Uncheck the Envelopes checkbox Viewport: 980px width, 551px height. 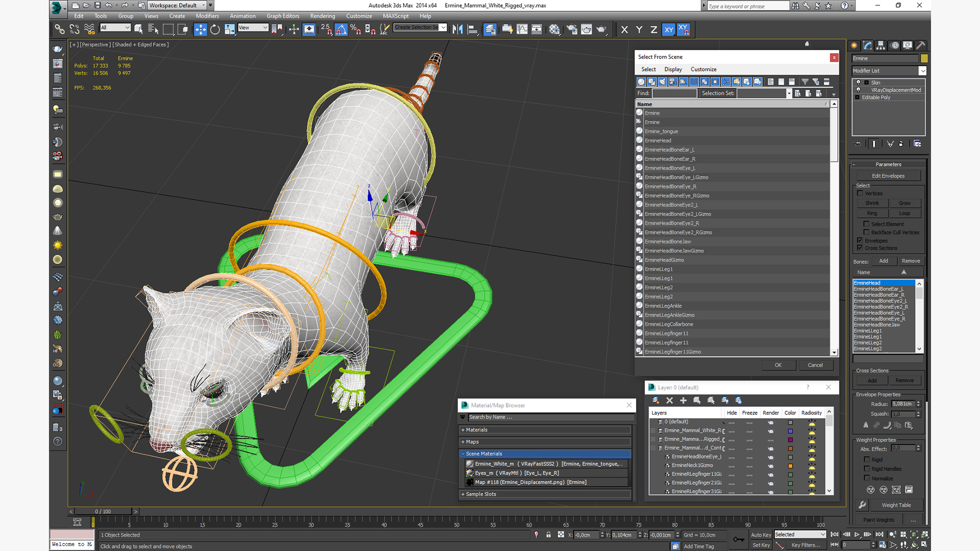pos(860,240)
